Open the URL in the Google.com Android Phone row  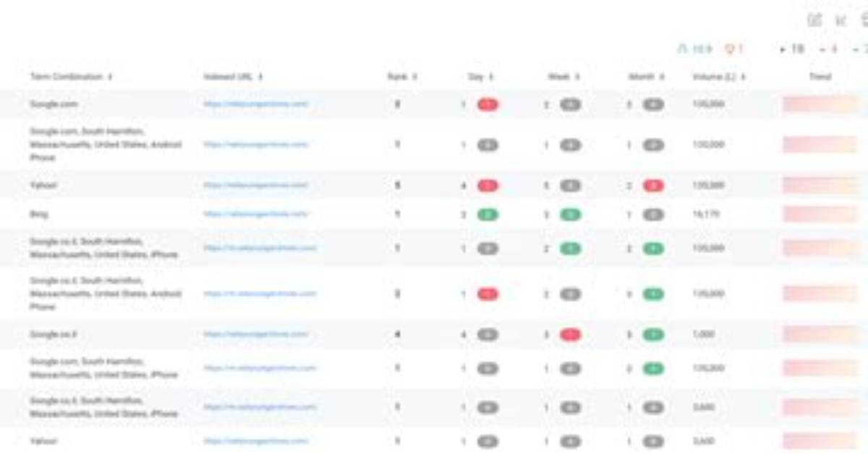pos(256,145)
